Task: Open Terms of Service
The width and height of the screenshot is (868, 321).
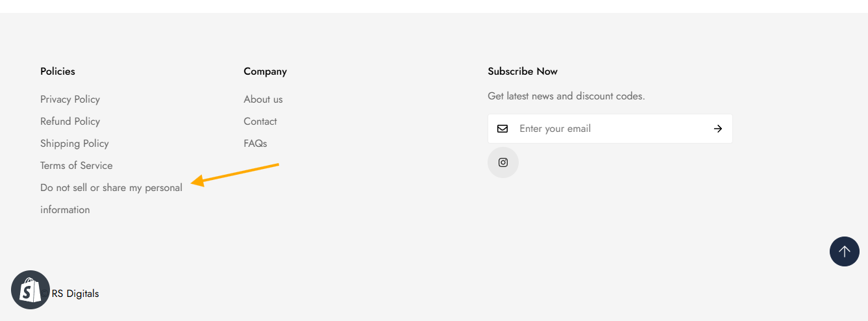Action: [x=77, y=166]
